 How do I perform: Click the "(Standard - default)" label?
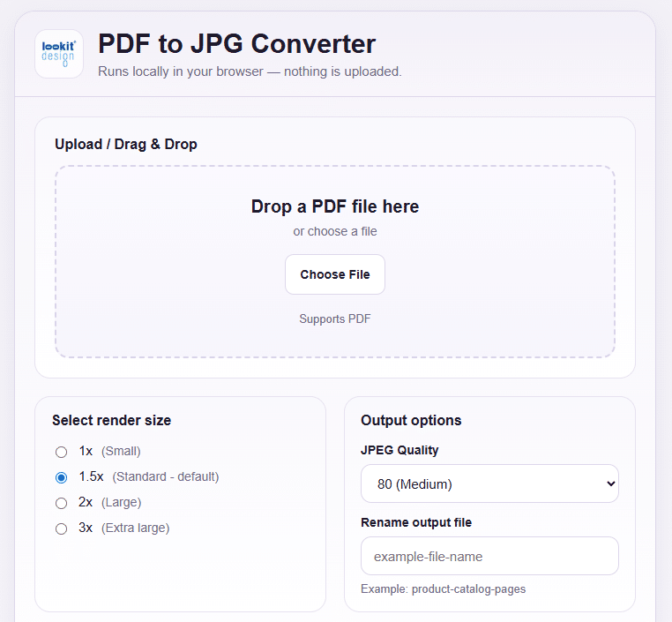click(166, 476)
